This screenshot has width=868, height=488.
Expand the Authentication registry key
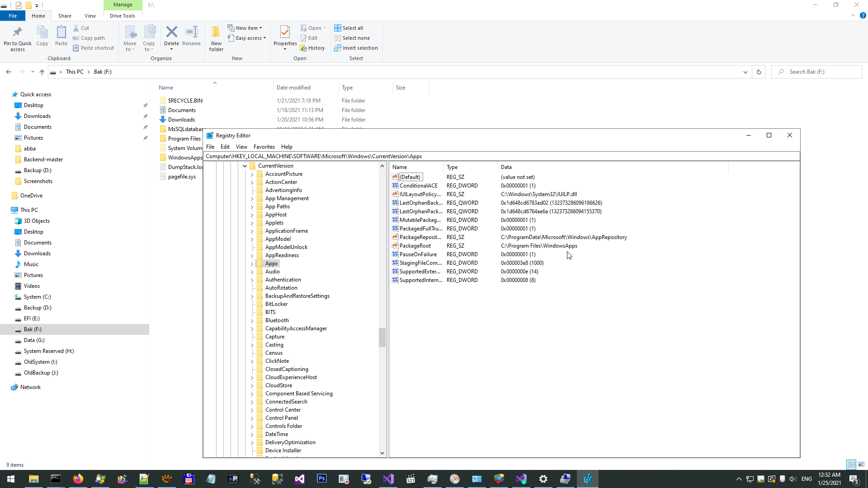point(252,280)
